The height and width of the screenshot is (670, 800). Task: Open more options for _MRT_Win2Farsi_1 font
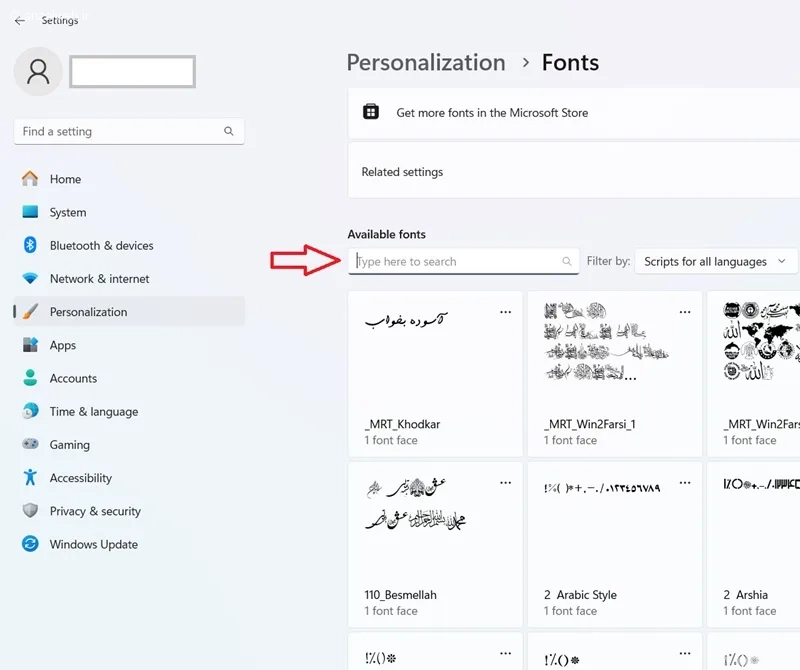click(685, 312)
